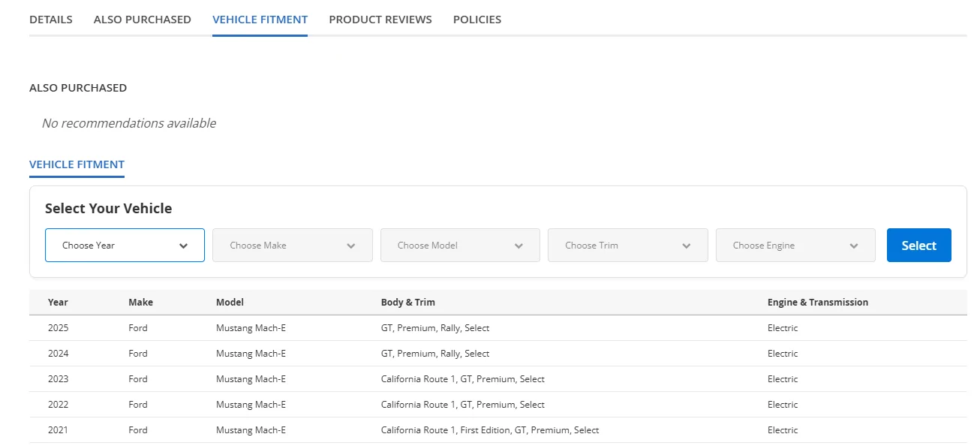The height and width of the screenshot is (446, 980).
Task: Click the Select Your Vehicle heading
Action: 108,209
